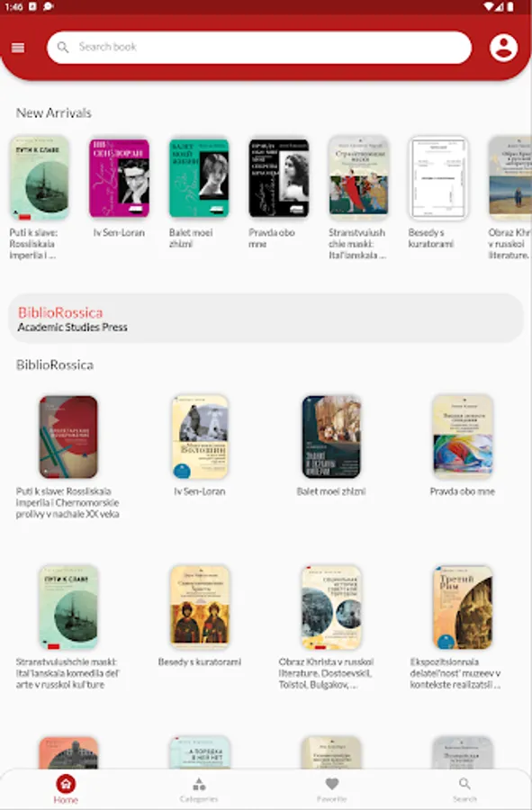Open the Search tab at bottom
532x810 pixels.
coord(464,790)
